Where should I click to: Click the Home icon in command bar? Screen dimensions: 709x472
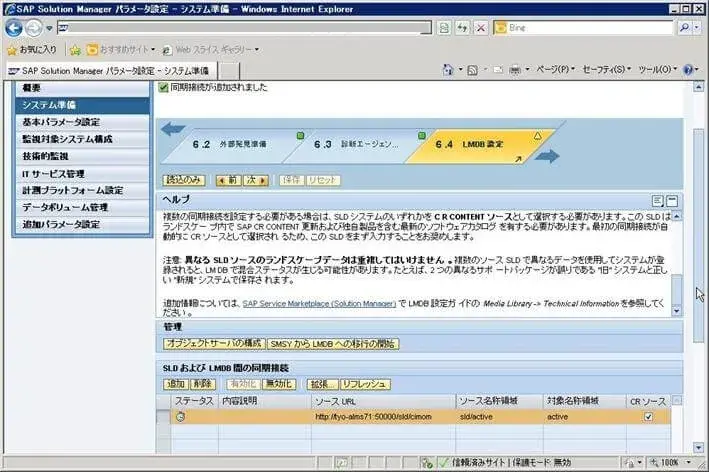[x=448, y=70]
